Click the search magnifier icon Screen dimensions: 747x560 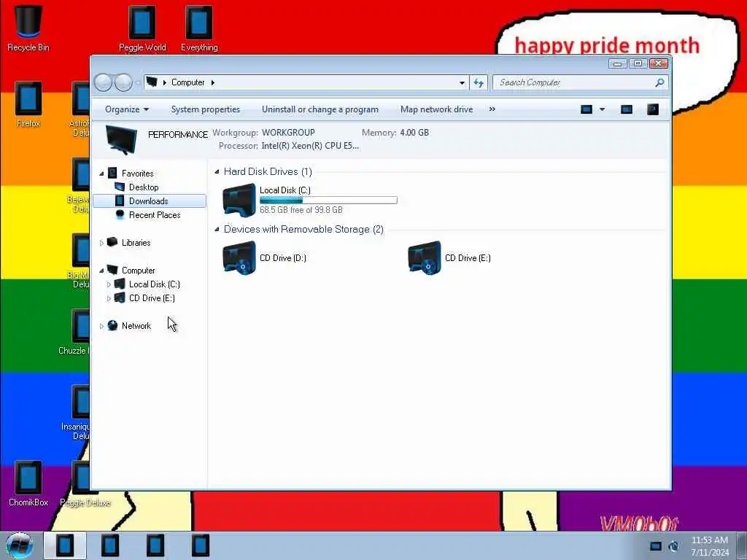coord(659,82)
